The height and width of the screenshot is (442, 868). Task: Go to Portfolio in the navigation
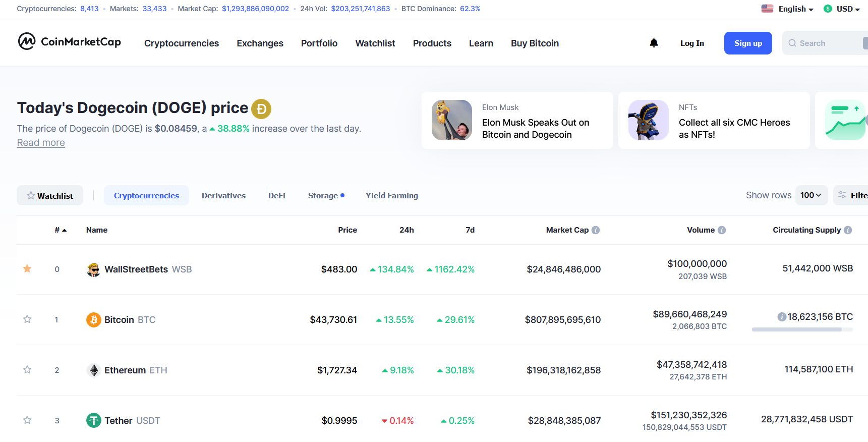pyautogui.click(x=319, y=43)
